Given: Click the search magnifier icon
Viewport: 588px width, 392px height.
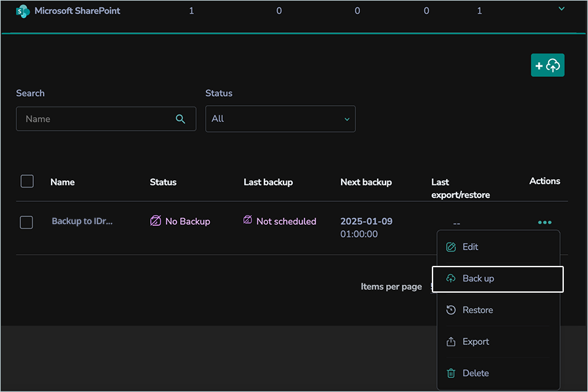Looking at the screenshot, I should tap(181, 119).
